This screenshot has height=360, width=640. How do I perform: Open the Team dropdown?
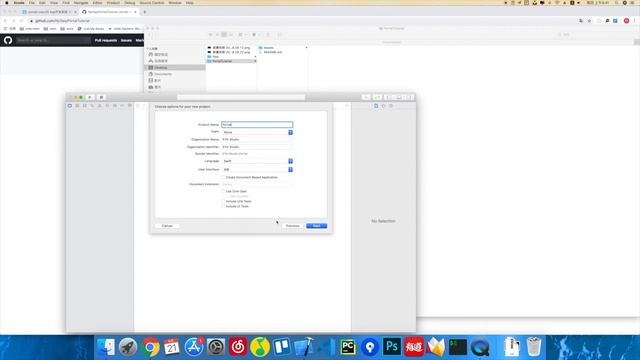point(257,132)
